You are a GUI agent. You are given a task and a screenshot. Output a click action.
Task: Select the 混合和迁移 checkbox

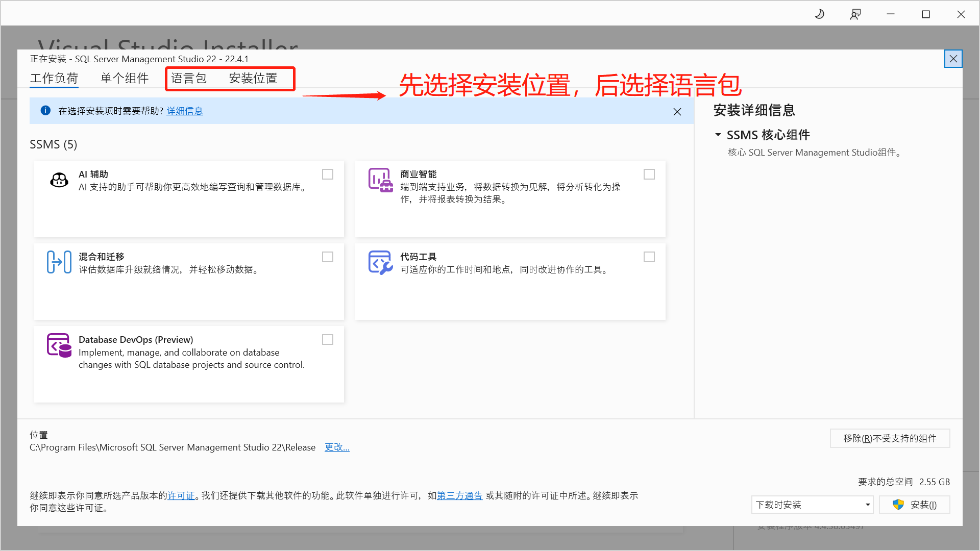coord(328,257)
